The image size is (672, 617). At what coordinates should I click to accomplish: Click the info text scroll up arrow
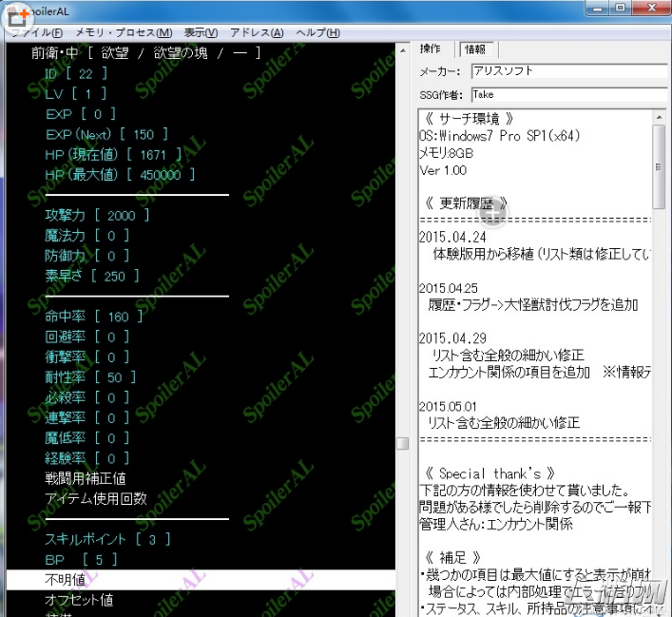tap(659, 118)
